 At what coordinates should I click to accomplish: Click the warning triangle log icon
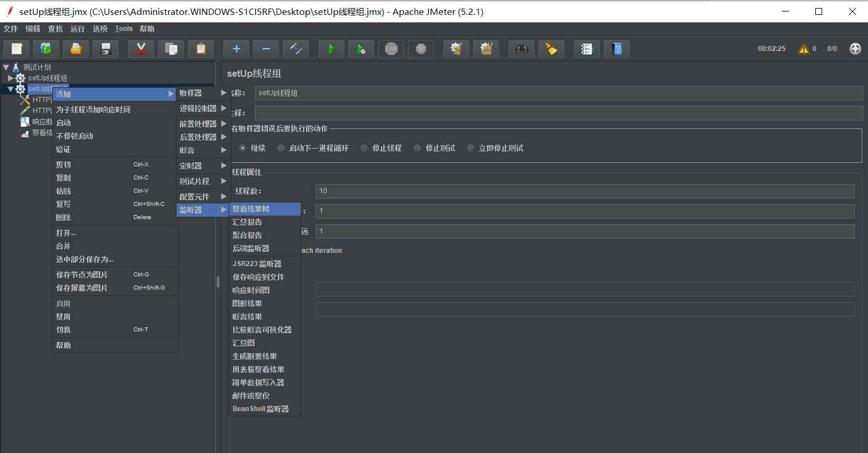coord(804,49)
